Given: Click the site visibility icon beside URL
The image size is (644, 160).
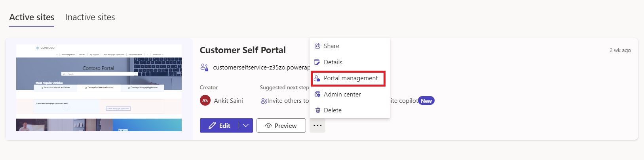Looking at the screenshot, I should pos(204,67).
